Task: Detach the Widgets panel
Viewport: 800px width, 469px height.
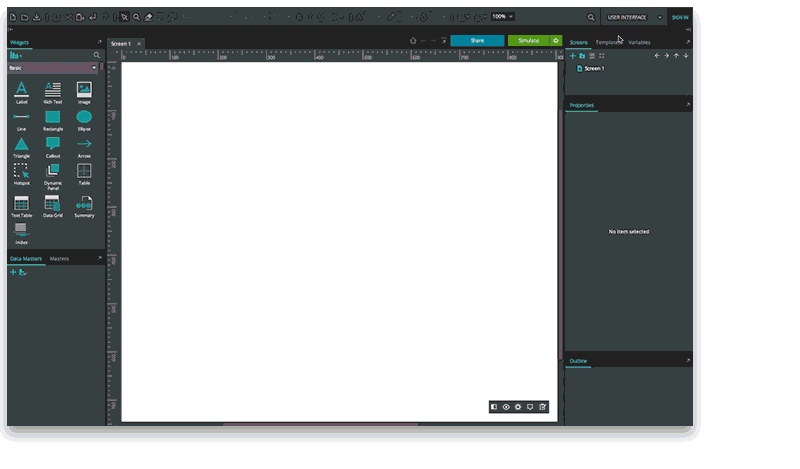Action: (99, 42)
